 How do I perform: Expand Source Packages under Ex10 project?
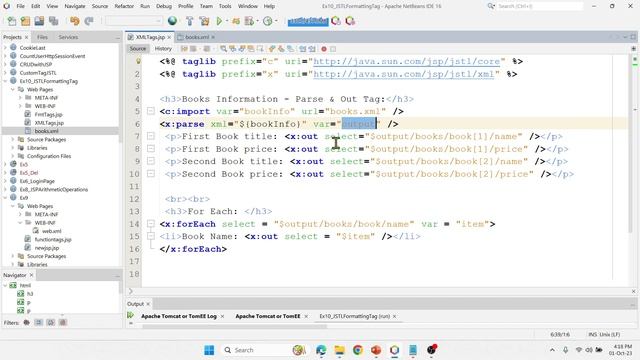coord(13,140)
